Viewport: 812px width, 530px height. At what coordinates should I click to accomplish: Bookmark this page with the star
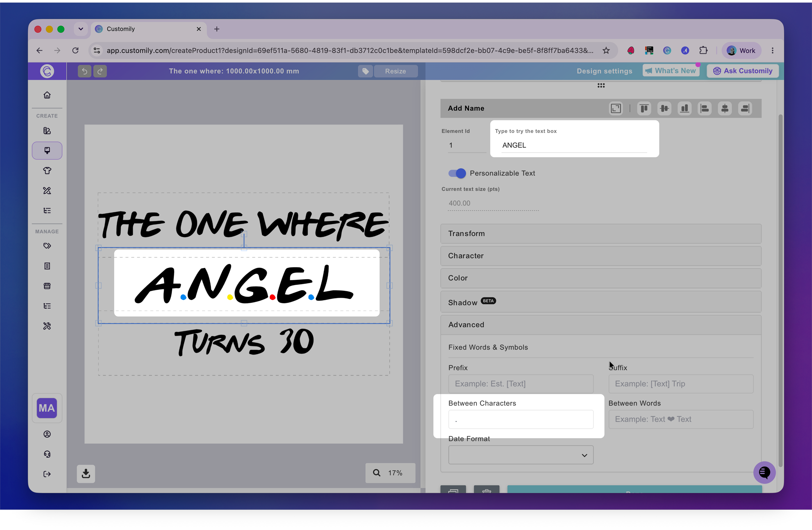click(606, 50)
